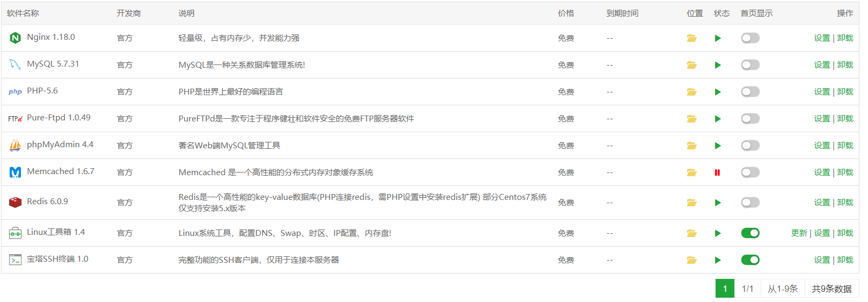The image size is (868, 302).
Task: Click 卸载 in the phpMyAdmin row
Action: point(845,146)
